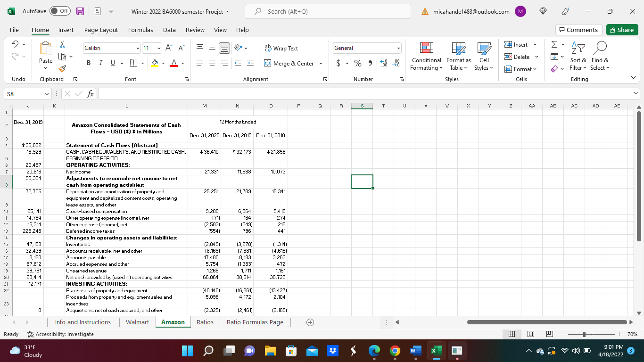
Task: Click the Format Painter brush icon
Action: 62,69
